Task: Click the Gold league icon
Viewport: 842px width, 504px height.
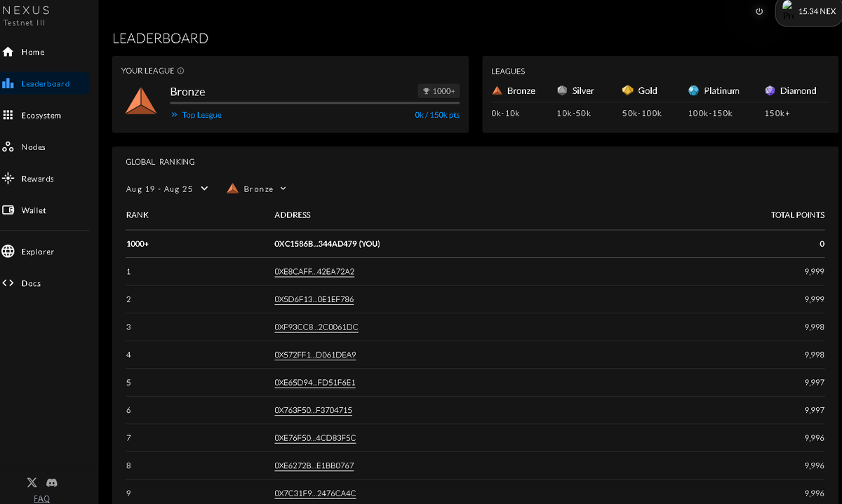Action: click(627, 90)
